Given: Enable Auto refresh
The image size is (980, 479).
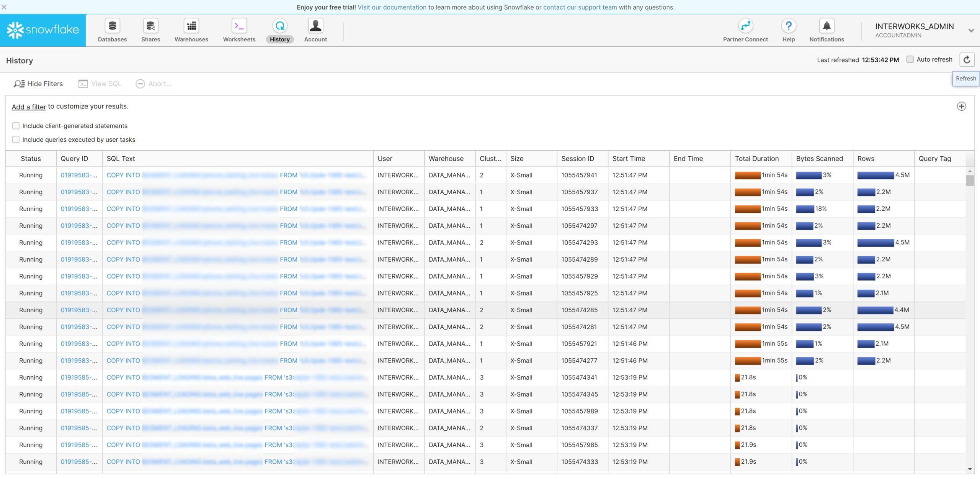Looking at the screenshot, I should pyautogui.click(x=910, y=59).
